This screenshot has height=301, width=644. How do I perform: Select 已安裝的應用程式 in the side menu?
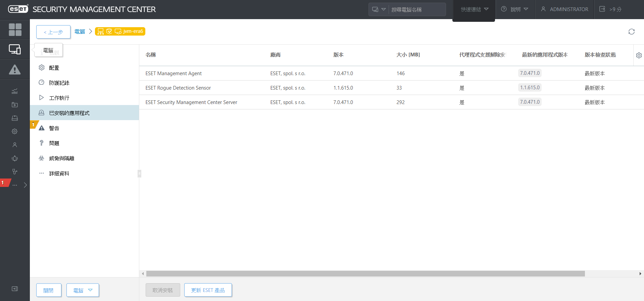coord(84,113)
